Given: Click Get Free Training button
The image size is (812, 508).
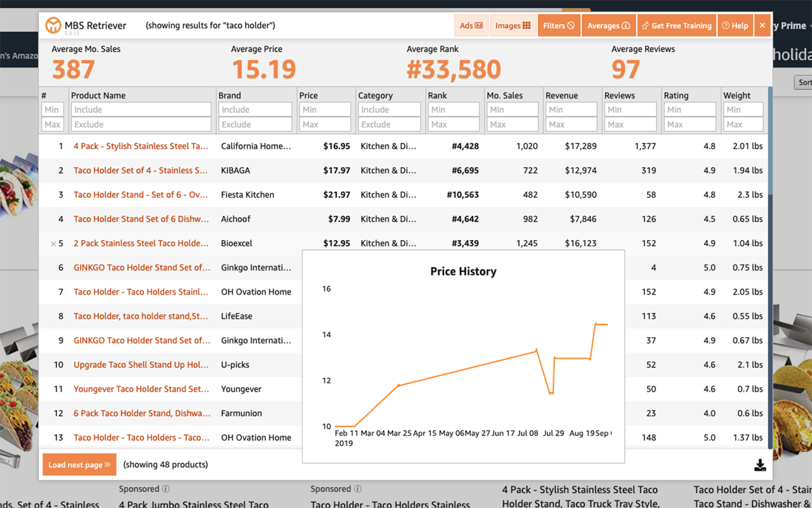Looking at the screenshot, I should tap(676, 25).
